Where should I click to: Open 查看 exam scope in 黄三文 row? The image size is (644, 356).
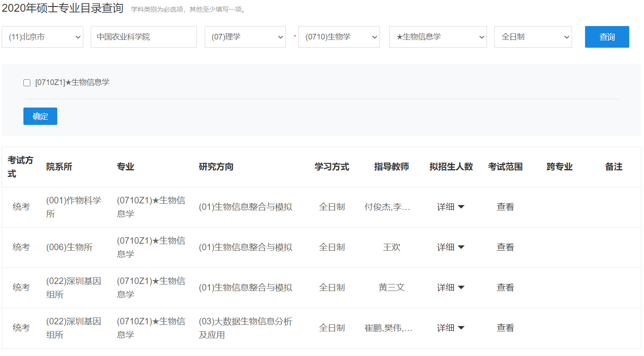point(505,287)
